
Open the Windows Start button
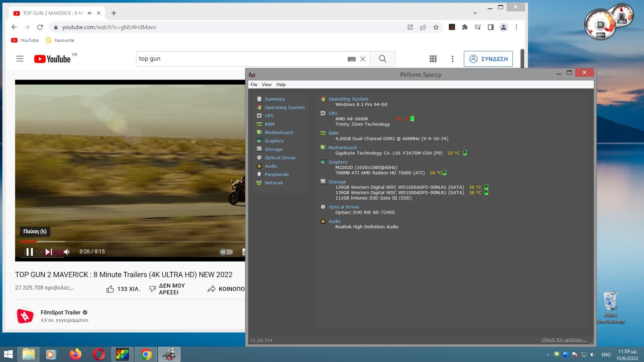coord(8,354)
